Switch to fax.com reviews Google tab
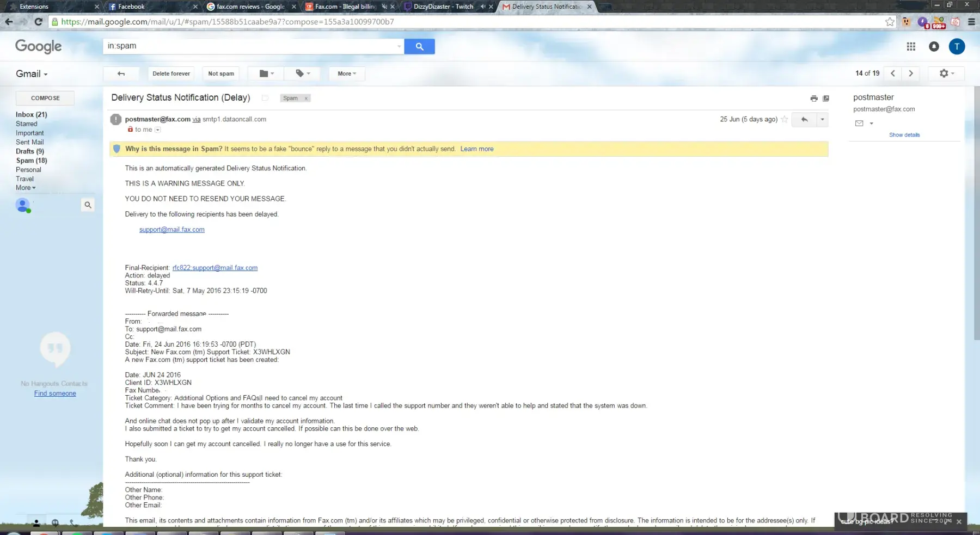 pos(250,7)
